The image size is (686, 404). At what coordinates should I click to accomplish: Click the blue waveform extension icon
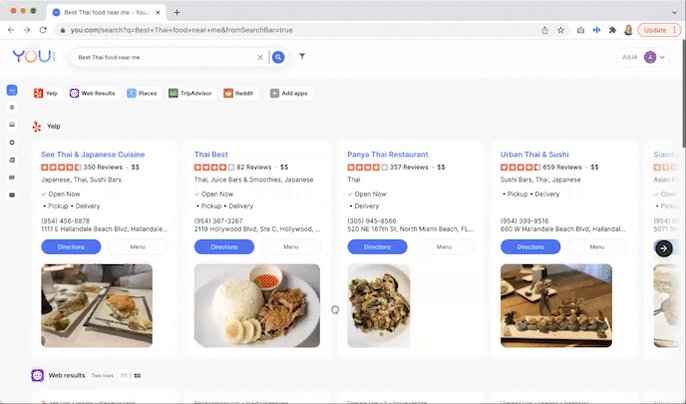(596, 30)
